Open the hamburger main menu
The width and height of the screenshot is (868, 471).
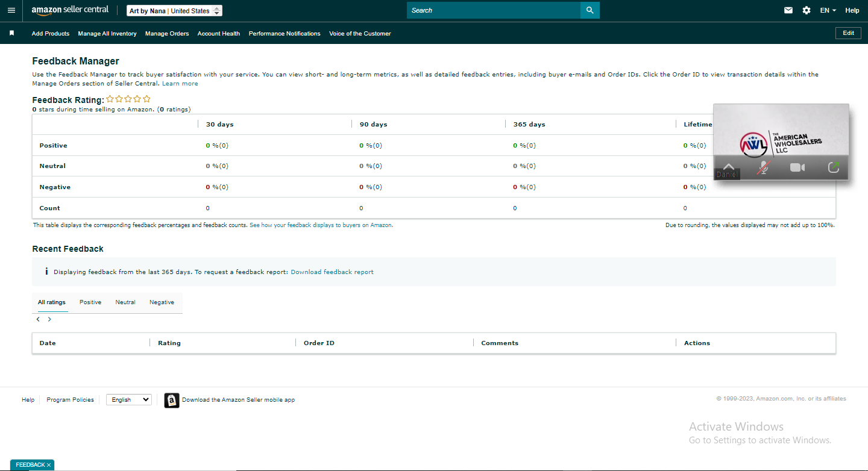[11, 10]
